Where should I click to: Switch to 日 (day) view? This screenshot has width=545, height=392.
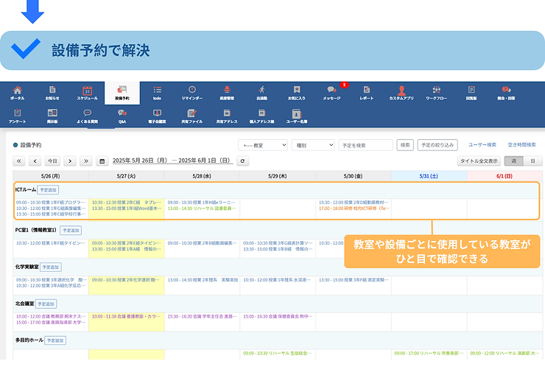[532, 161]
